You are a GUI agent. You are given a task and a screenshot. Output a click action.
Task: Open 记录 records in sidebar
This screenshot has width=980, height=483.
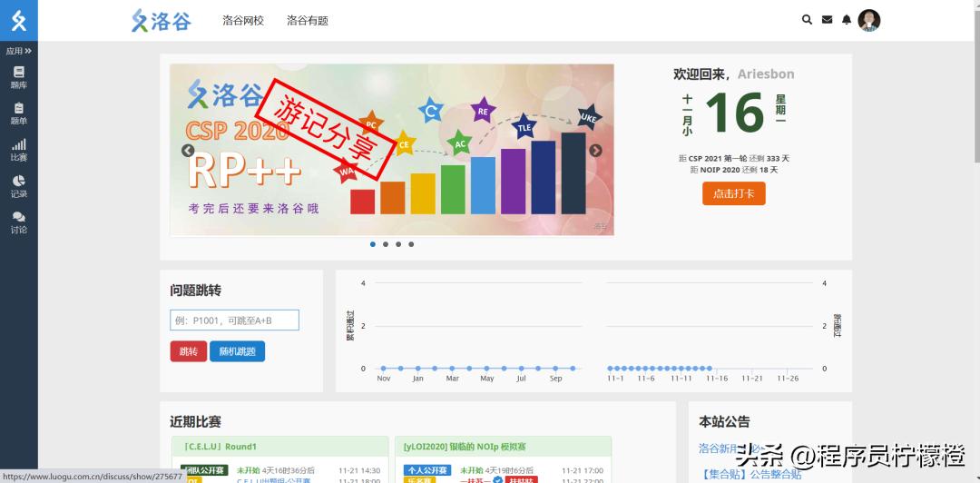19,186
